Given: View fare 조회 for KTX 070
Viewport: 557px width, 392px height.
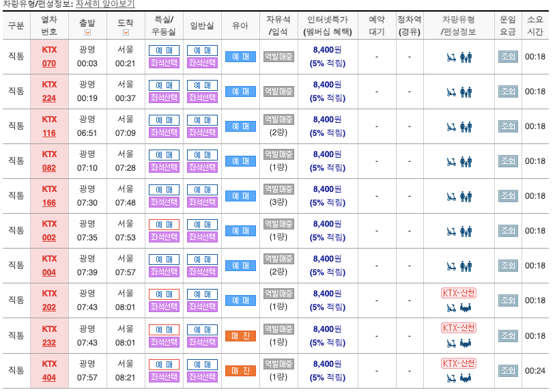Looking at the screenshot, I should (508, 57).
